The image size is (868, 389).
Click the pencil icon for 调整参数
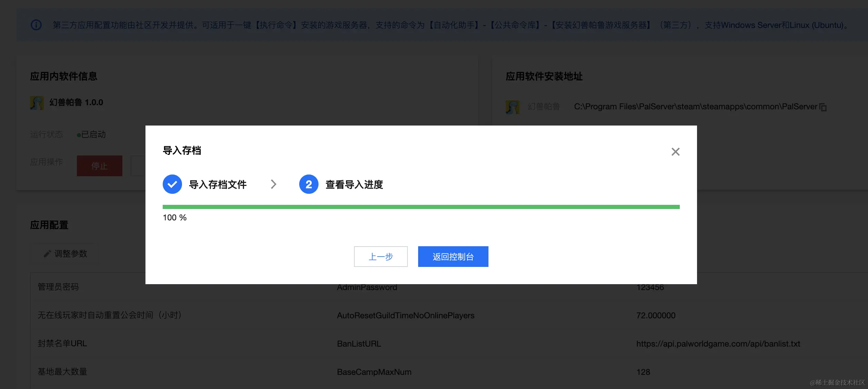[47, 254]
